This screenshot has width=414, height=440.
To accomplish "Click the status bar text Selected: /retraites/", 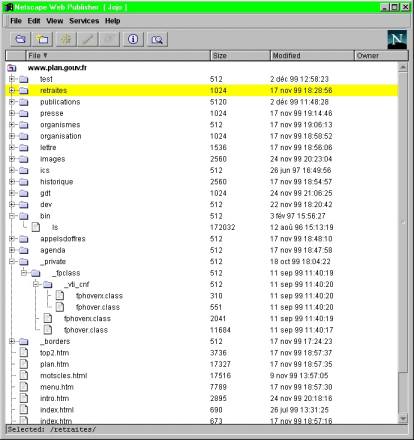I will (52, 429).
